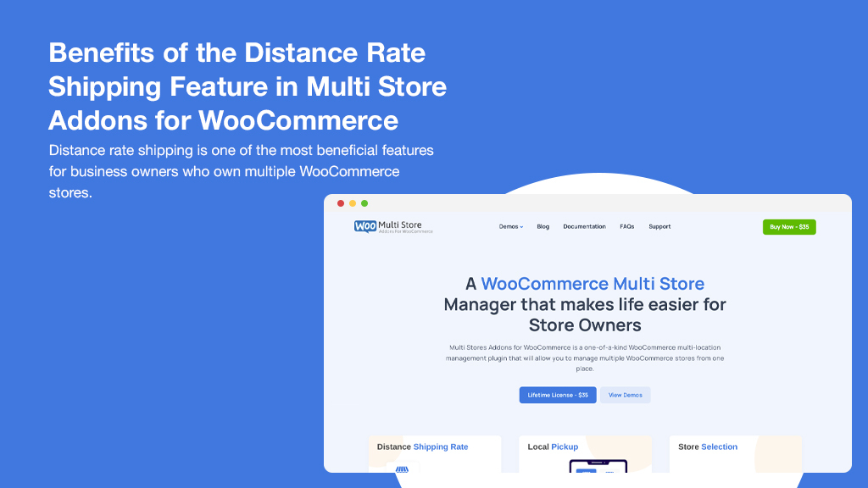This screenshot has width=868, height=488.
Task: Click the Lifetime License - $35 button
Action: [558, 395]
